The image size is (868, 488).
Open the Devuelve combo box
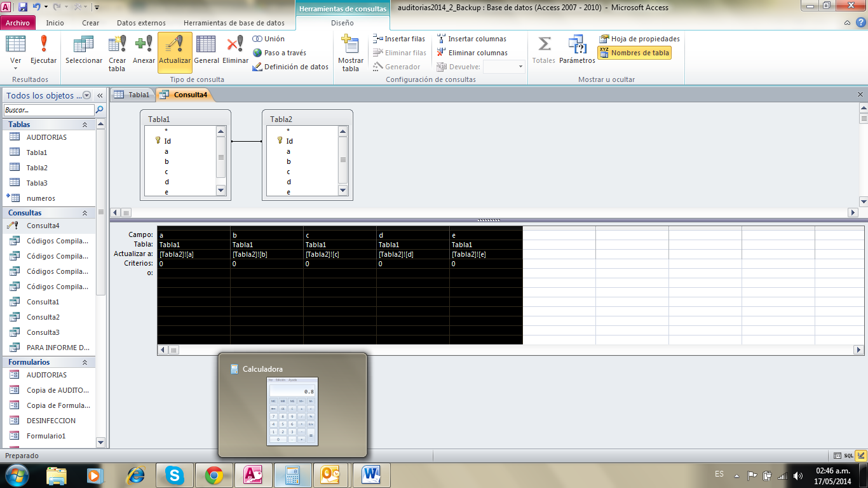(504, 67)
